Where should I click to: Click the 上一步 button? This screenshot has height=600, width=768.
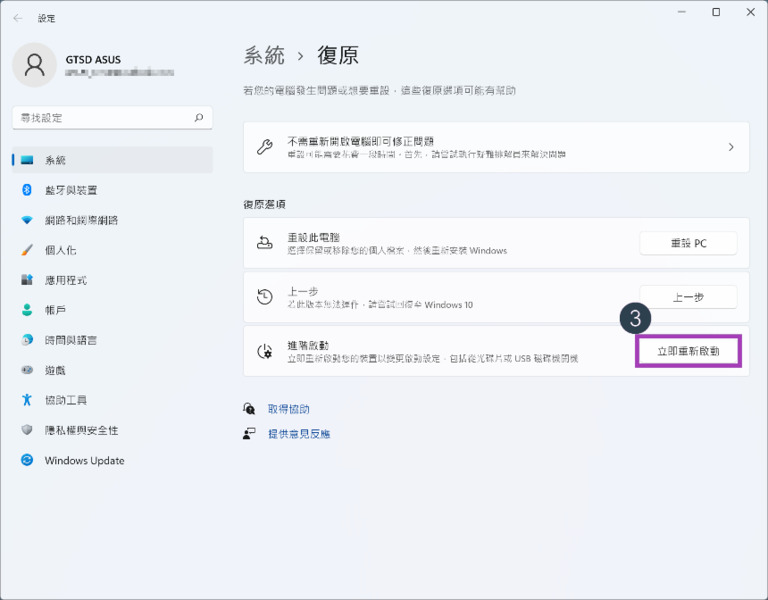click(688, 297)
